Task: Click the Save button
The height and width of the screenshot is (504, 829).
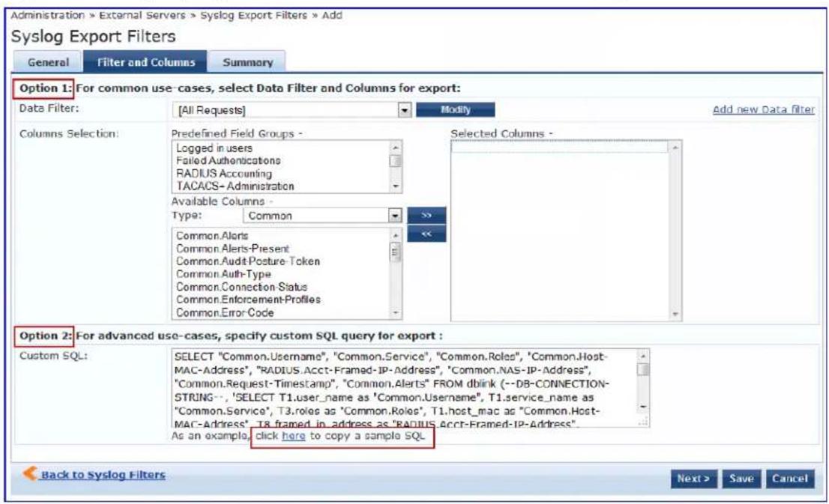Action: tap(741, 479)
